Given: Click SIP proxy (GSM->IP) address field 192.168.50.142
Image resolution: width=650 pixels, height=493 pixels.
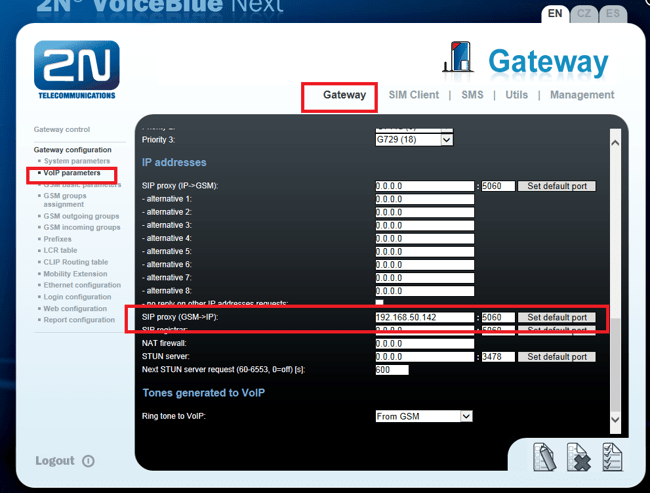Looking at the screenshot, I should pyautogui.click(x=424, y=318).
